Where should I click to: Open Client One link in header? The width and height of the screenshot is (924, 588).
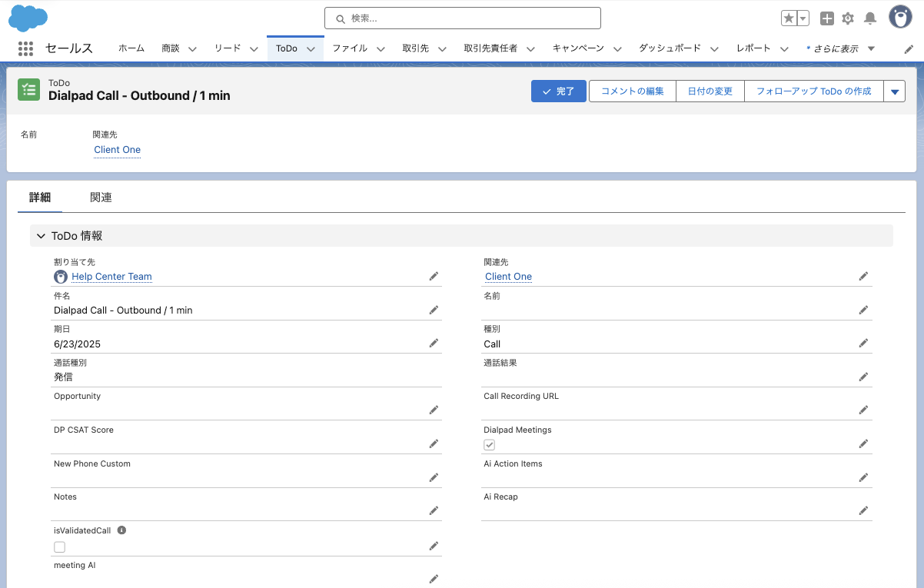pos(118,150)
